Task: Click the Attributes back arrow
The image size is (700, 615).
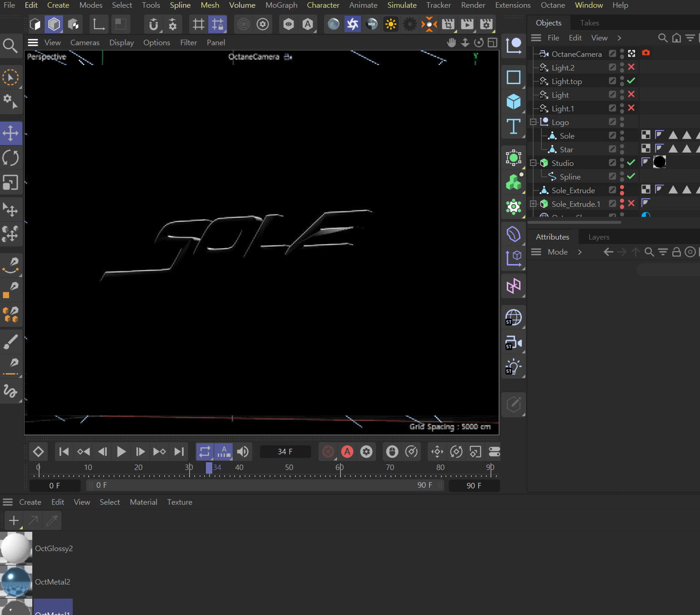Action: click(608, 252)
